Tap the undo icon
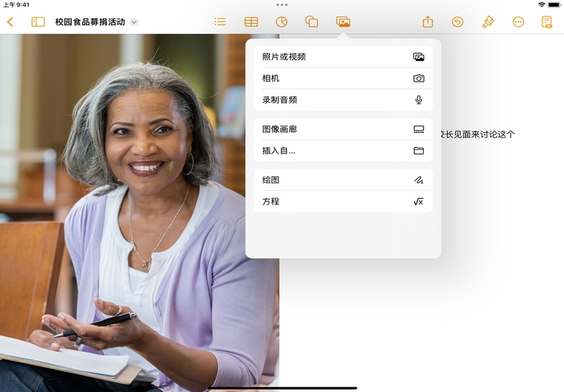Screen dimensions: 564x392 [x=458, y=22]
